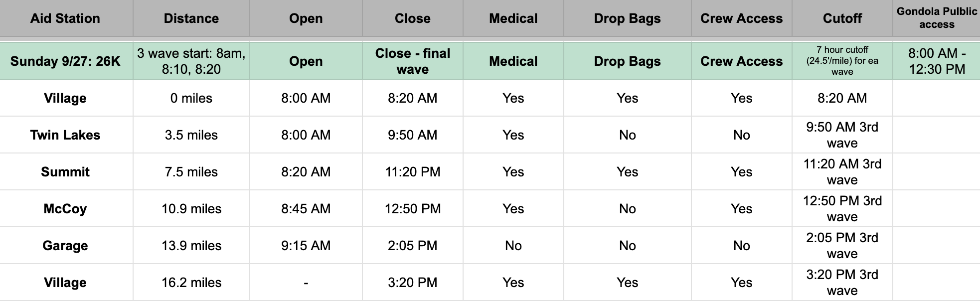The height and width of the screenshot is (301, 980).
Task: Select the 11:20 PM Summit close time
Action: [x=413, y=172]
